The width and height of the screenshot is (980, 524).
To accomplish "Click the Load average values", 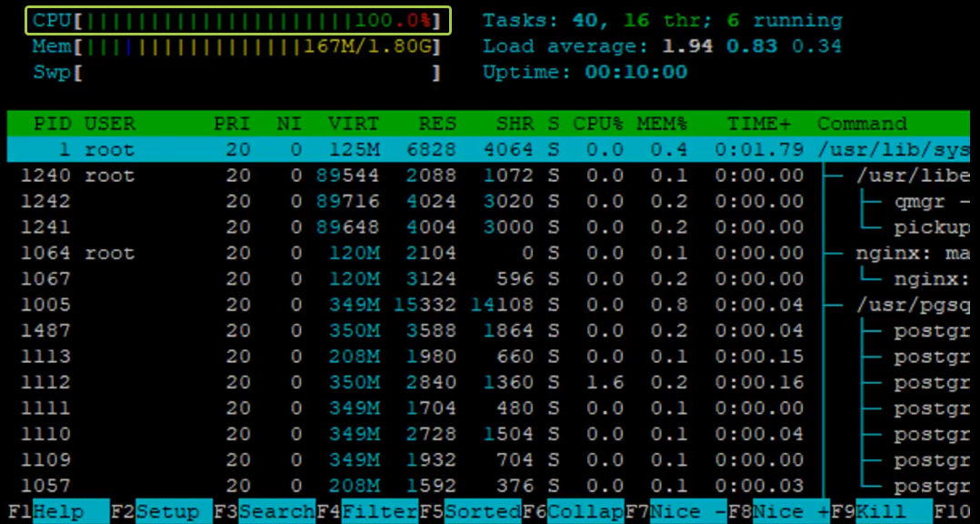I will coord(752,46).
